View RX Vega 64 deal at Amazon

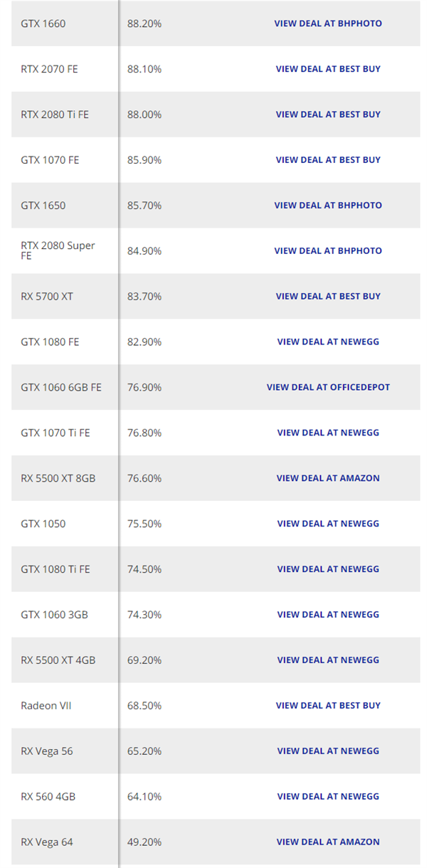click(x=328, y=842)
